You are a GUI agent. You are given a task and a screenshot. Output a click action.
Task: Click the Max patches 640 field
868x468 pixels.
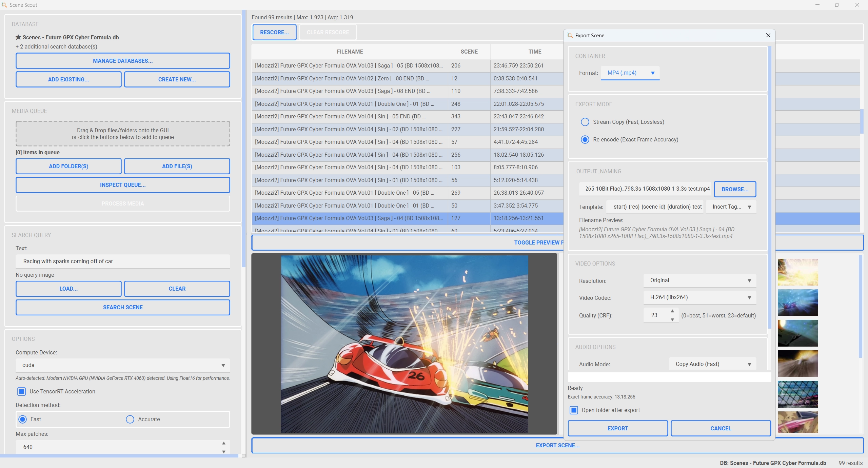point(118,447)
